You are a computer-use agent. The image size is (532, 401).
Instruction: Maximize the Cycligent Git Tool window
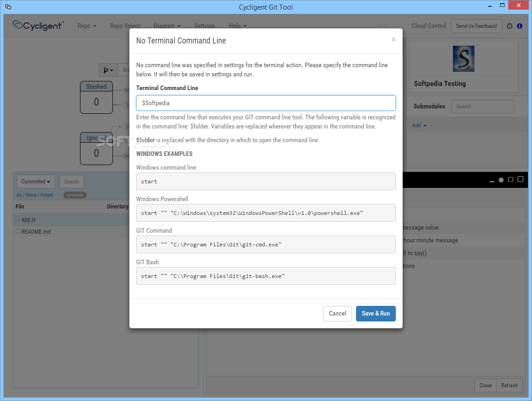click(502, 5)
